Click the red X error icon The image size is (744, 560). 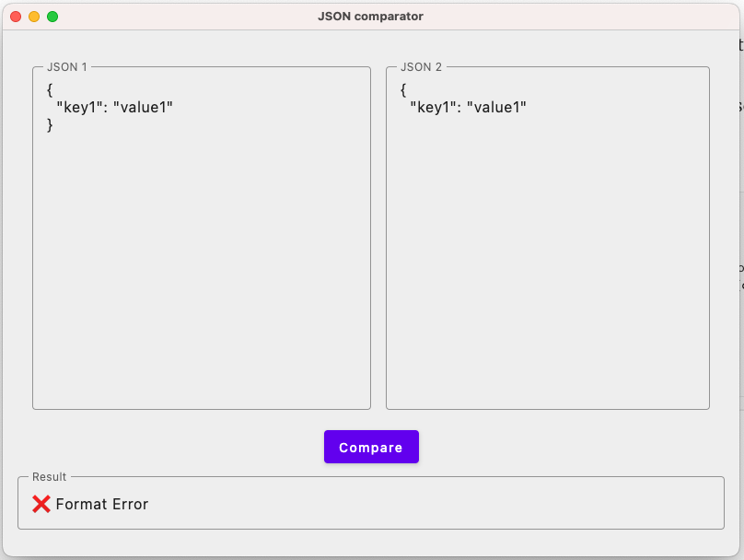click(x=41, y=504)
